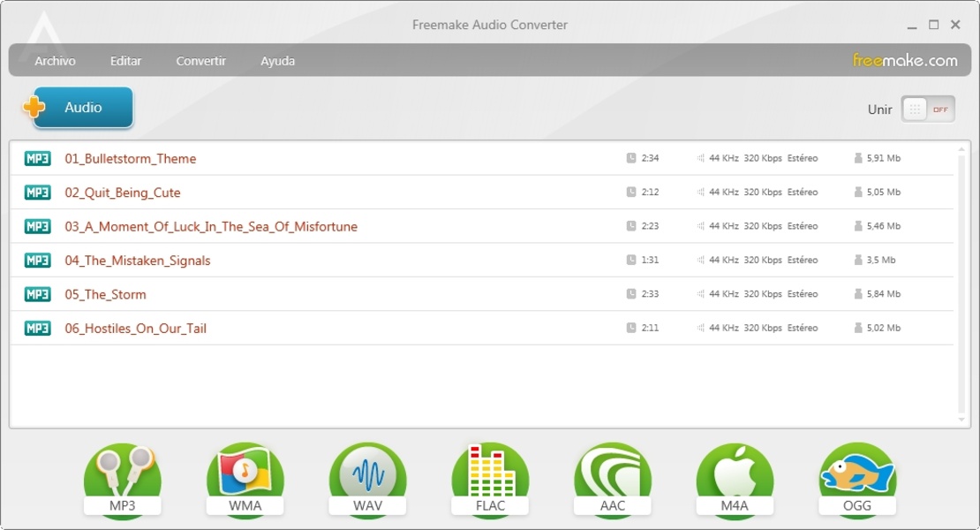Click audio specs of 04_The_Mistaken_Signals

click(763, 260)
